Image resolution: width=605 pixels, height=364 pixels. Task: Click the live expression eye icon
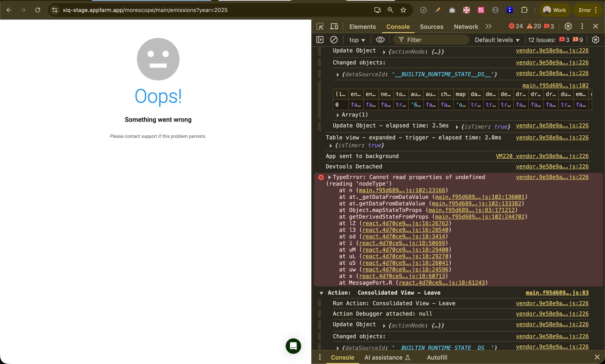tap(380, 40)
